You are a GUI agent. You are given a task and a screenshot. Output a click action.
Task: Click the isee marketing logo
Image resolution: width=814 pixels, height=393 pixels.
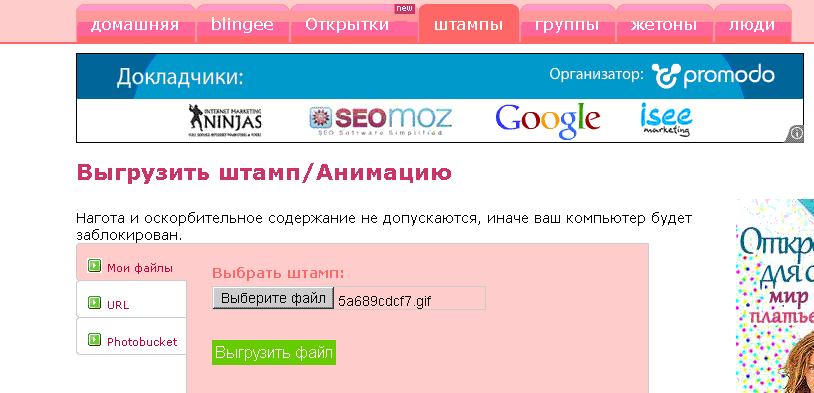666,119
